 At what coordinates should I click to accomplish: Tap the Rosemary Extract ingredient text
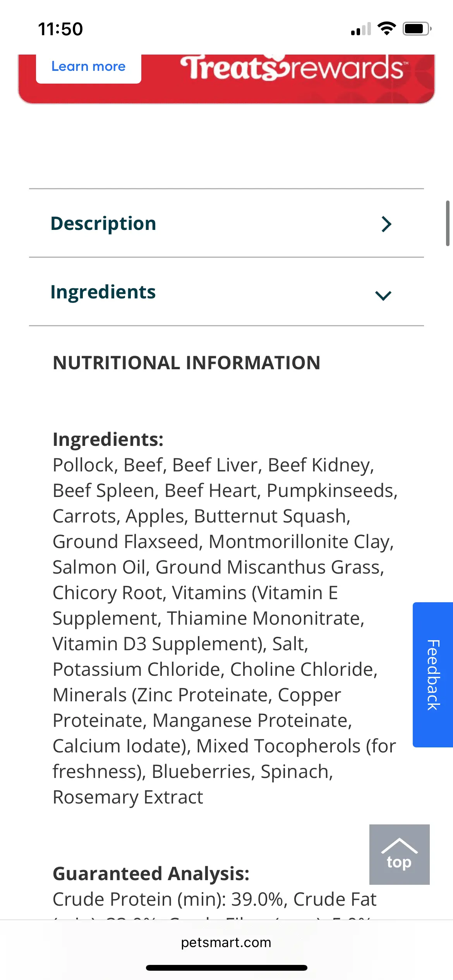128,797
